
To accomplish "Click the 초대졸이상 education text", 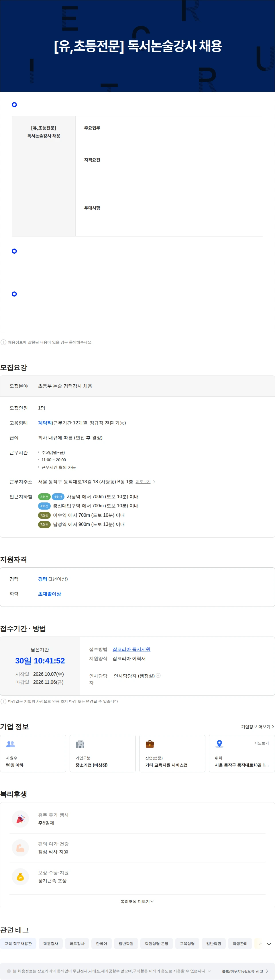I will (x=50, y=593).
